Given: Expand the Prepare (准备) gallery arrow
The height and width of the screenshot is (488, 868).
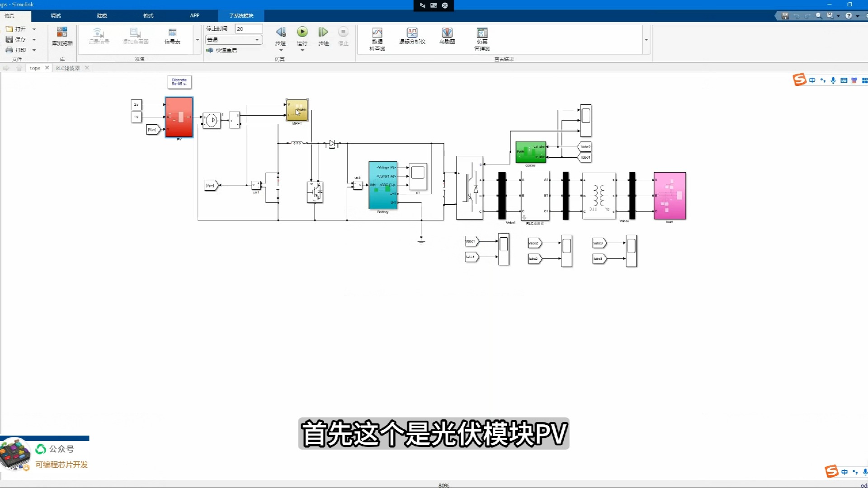Looking at the screenshot, I should (197, 40).
